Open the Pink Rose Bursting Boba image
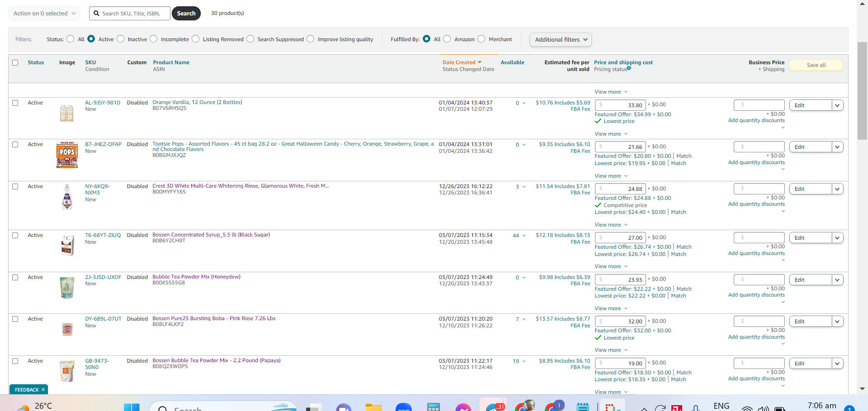This screenshot has width=868, height=411. click(x=67, y=329)
